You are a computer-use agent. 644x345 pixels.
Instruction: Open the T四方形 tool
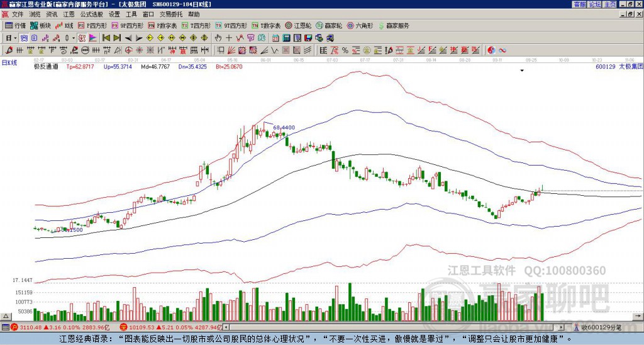click(x=196, y=25)
